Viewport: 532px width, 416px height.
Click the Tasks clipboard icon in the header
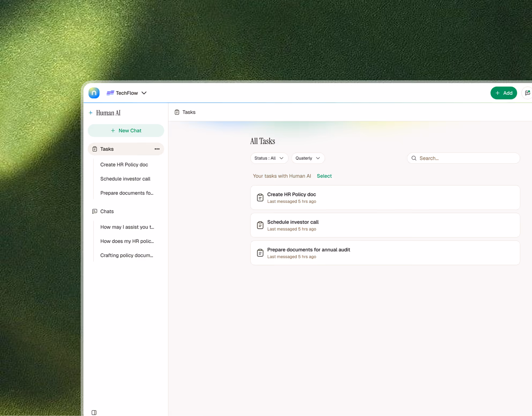tap(177, 112)
